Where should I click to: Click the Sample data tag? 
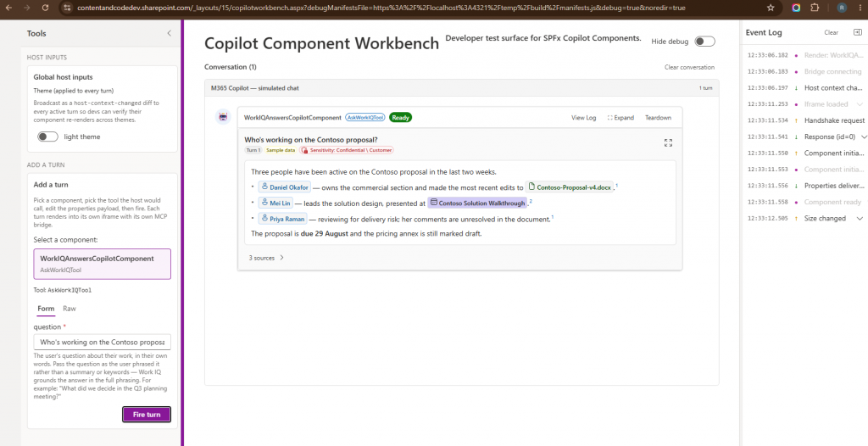pyautogui.click(x=280, y=150)
